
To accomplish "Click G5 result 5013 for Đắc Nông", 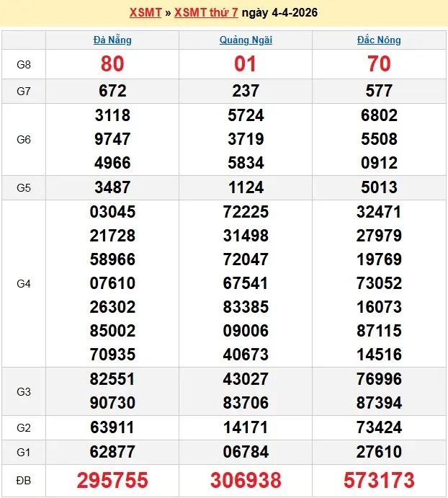I will tap(379, 187).
